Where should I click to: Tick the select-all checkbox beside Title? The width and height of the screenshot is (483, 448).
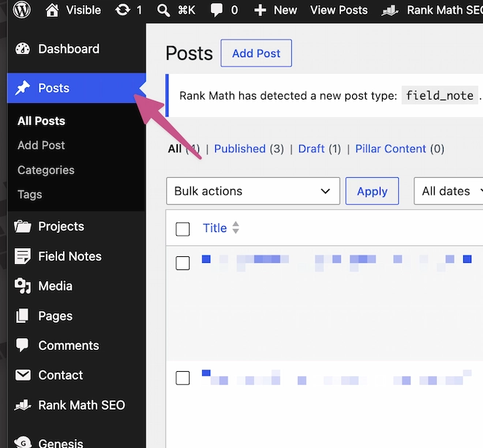[x=183, y=229]
